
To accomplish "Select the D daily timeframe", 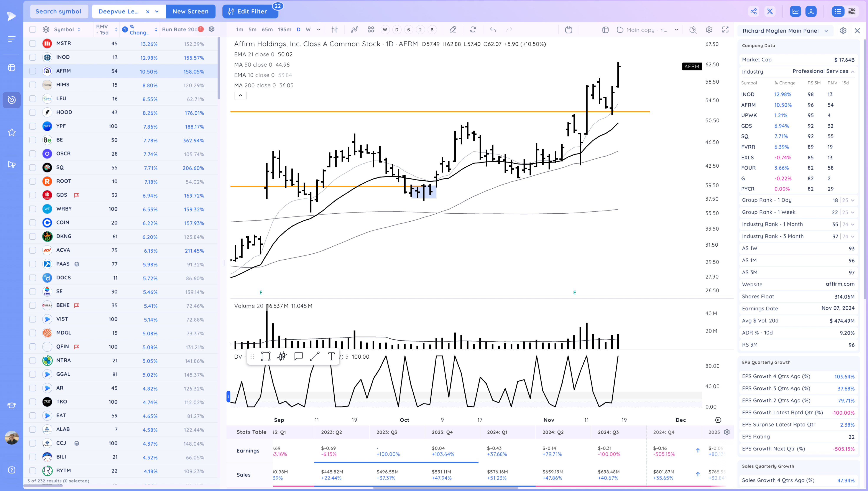I will click(298, 30).
